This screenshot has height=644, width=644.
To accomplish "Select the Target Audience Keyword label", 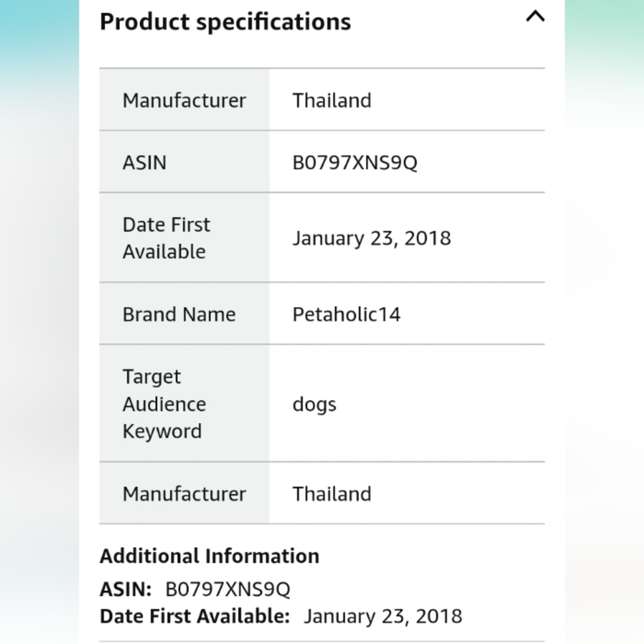I will tap(164, 404).
